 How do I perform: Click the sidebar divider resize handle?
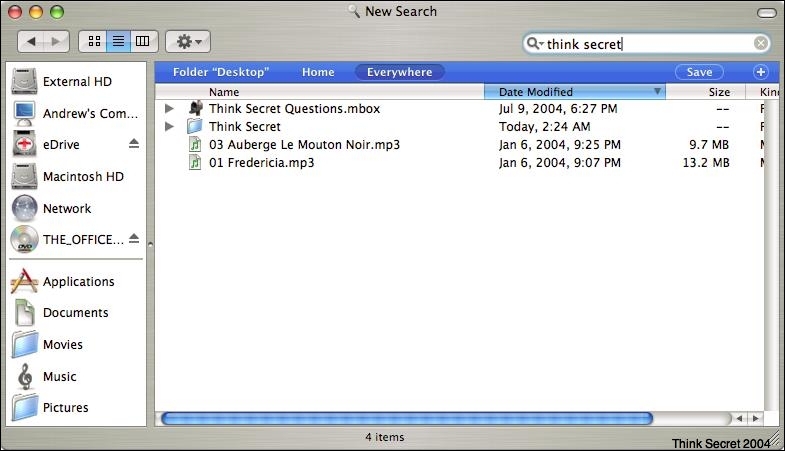click(x=150, y=244)
